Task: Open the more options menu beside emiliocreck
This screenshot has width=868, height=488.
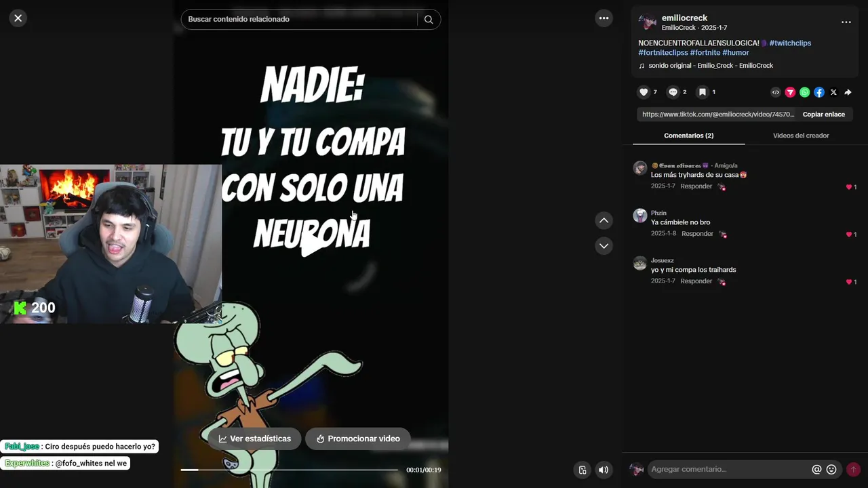Action: (846, 22)
